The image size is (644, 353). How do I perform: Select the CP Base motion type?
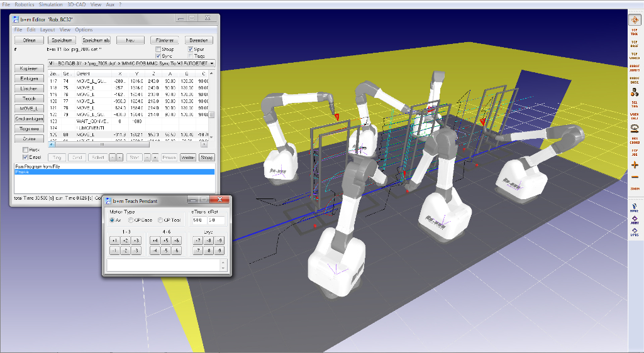tap(131, 220)
